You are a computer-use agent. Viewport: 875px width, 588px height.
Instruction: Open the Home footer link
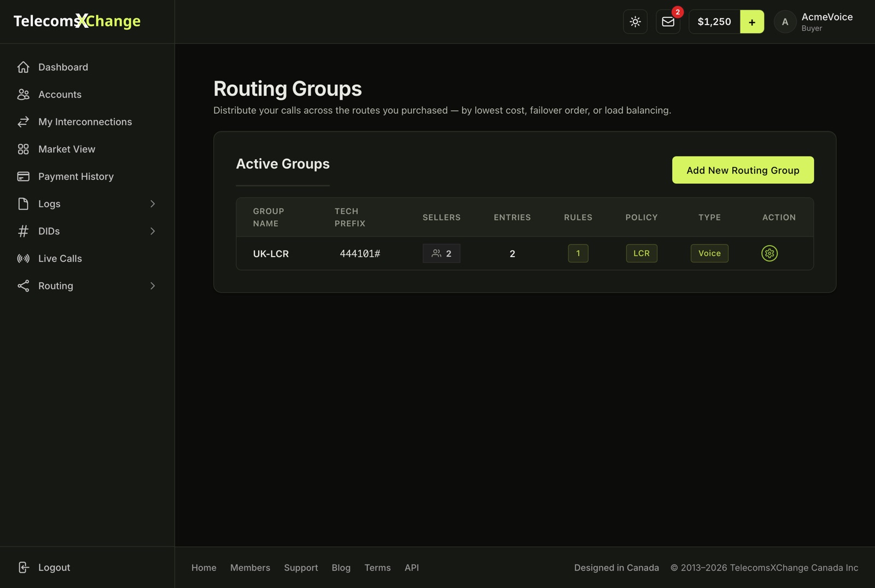coord(204,568)
